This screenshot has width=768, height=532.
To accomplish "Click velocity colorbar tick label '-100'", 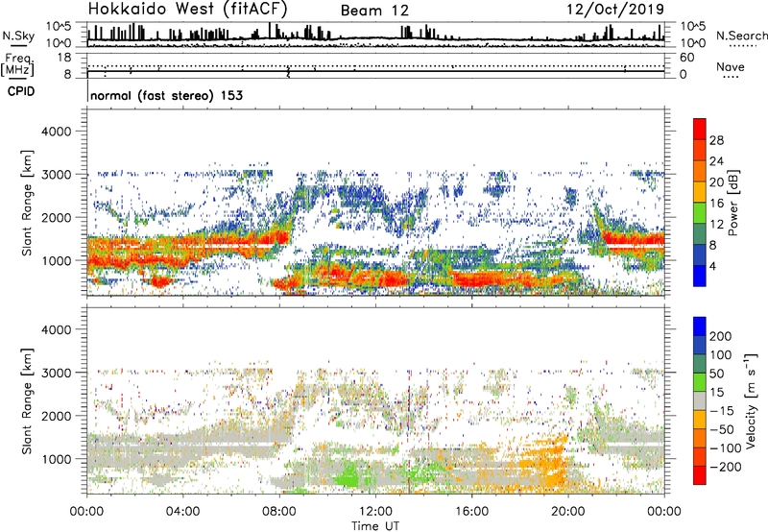I will pos(726,447).
